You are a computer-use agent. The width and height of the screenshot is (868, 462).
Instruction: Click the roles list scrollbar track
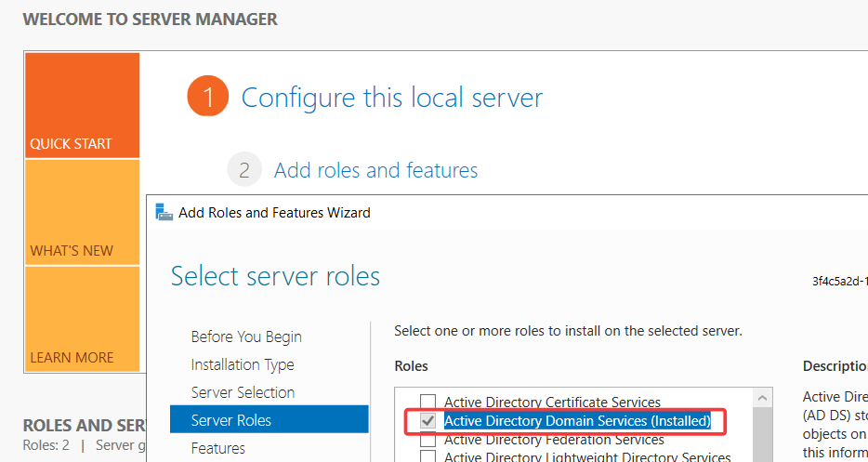[x=762, y=435]
